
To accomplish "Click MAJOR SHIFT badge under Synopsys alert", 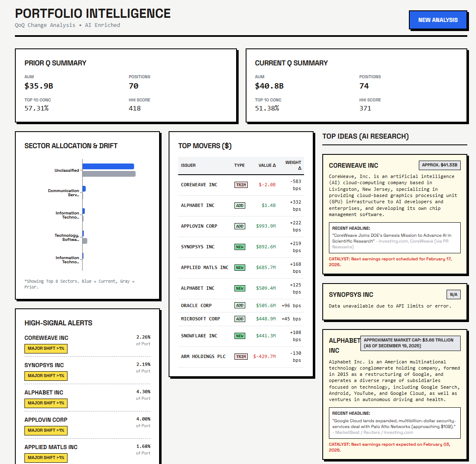I will pos(46,376).
